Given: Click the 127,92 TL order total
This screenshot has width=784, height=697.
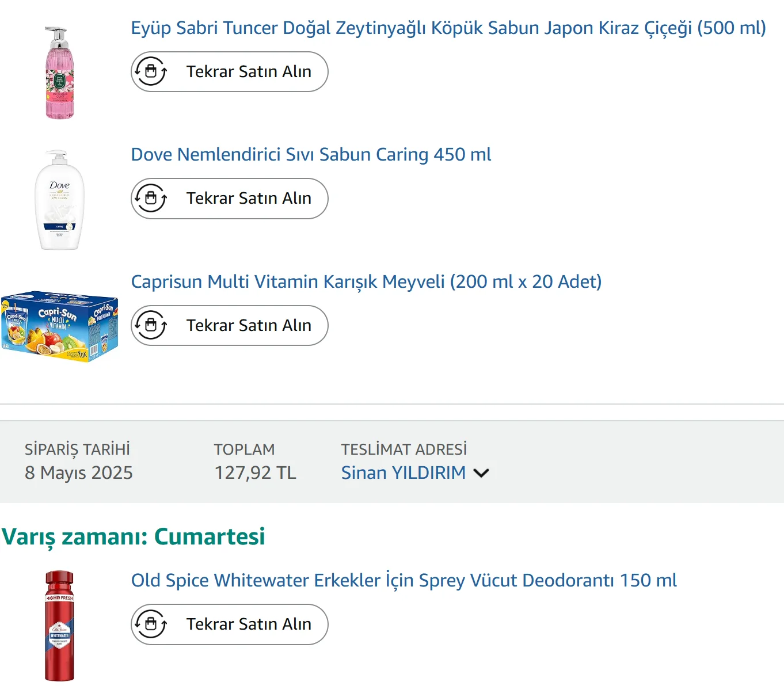Looking at the screenshot, I should click(x=255, y=473).
